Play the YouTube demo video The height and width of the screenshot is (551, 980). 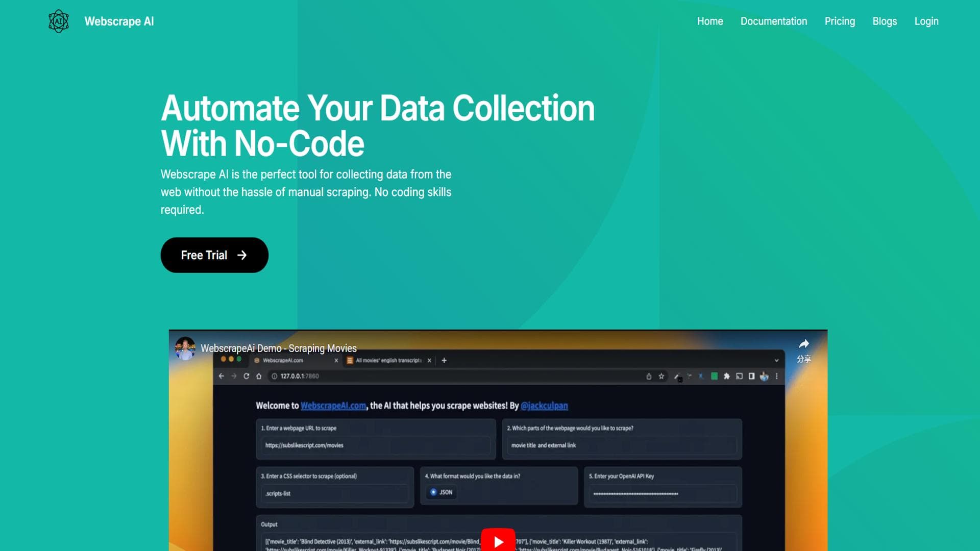coord(498,541)
